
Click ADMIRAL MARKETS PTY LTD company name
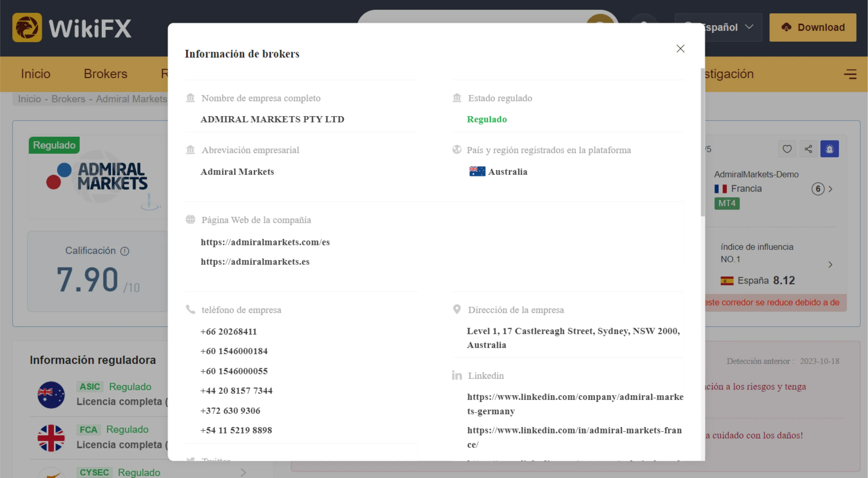click(272, 119)
